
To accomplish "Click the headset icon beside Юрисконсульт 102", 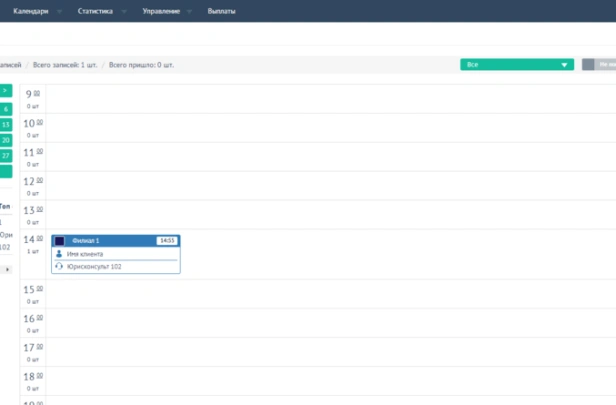I will 59,266.
